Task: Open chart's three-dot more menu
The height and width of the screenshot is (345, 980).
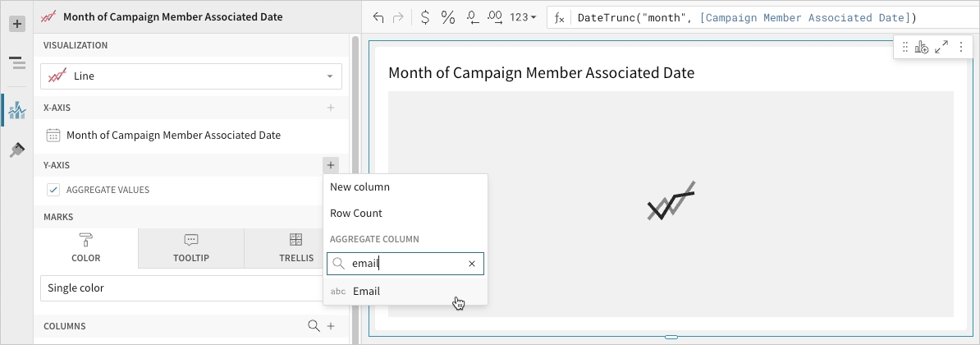Action: click(x=960, y=48)
